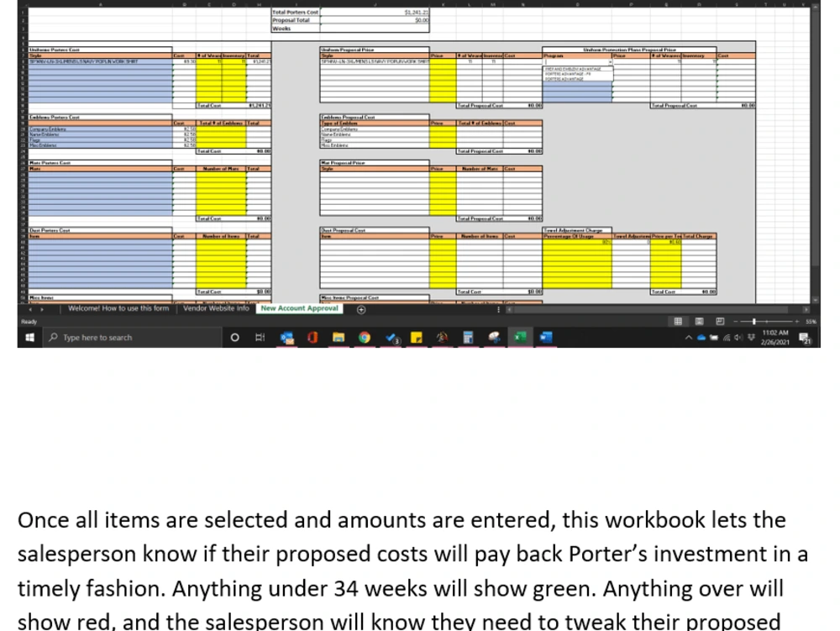
Task: Switch to Page Layout view icon
Action: point(699,322)
